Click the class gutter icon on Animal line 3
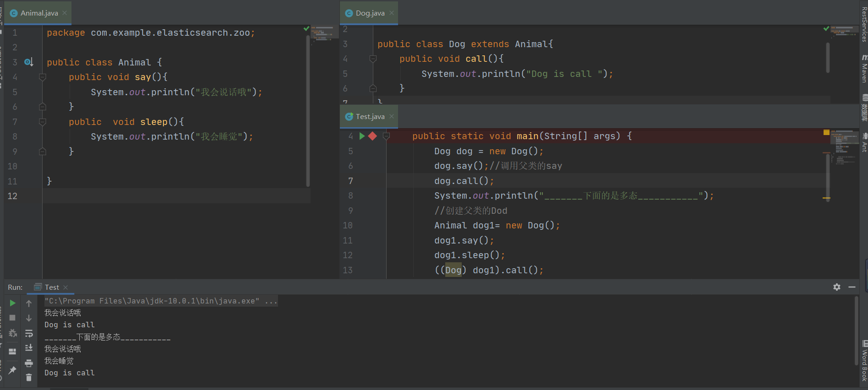 [28, 62]
